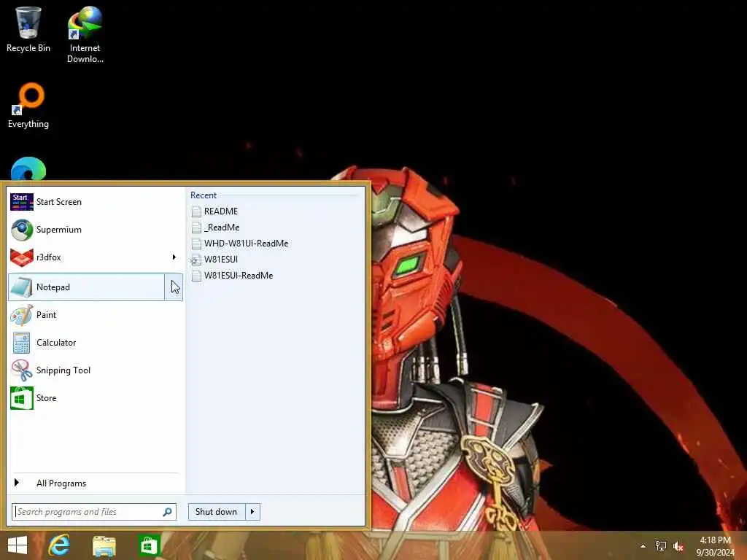Launch the Everything desktop shortcut
The height and width of the screenshot is (560, 747).
point(28,105)
